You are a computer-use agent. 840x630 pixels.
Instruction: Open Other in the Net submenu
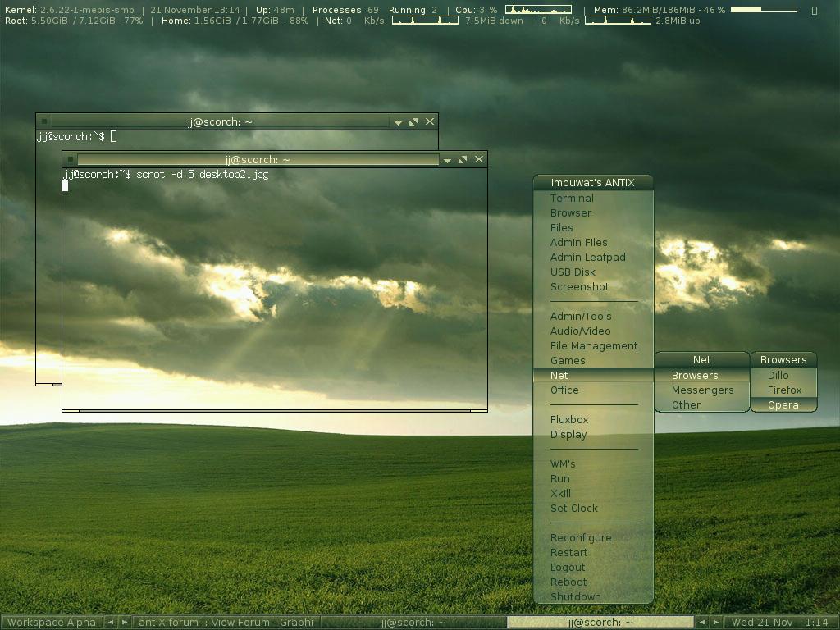[x=702, y=405]
